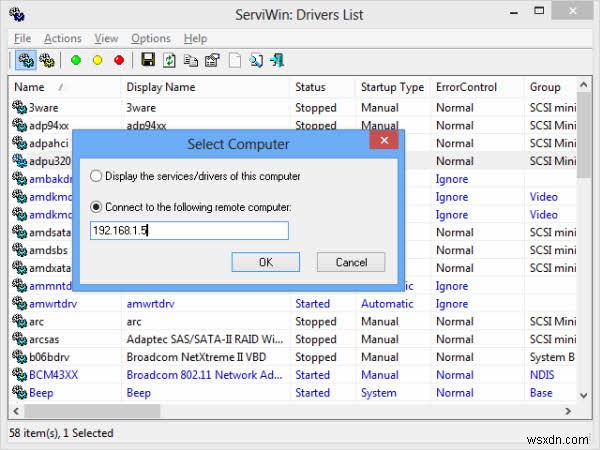Image resolution: width=600 pixels, height=450 pixels.
Task: Click the horizontal scrollbar left arrow
Action: [16, 411]
